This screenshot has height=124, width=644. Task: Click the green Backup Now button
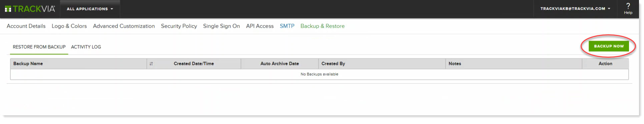[x=609, y=46]
